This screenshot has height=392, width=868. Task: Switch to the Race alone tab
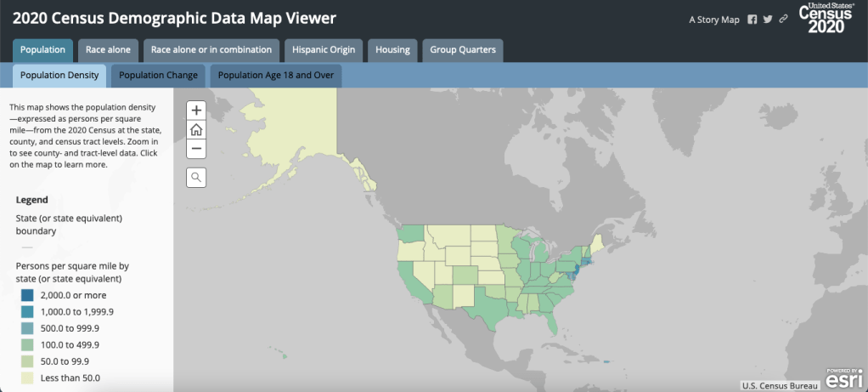(108, 49)
